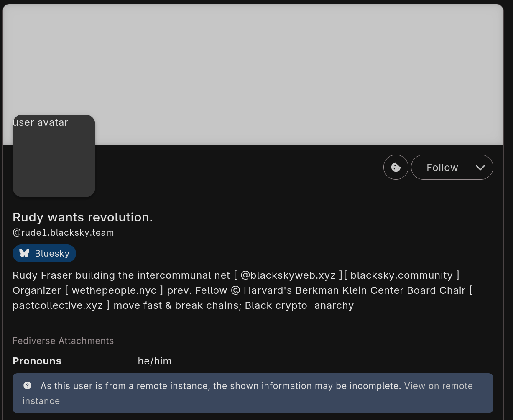Click the display name Rudy wants revolution
This screenshot has height=420, width=513.
83,217
